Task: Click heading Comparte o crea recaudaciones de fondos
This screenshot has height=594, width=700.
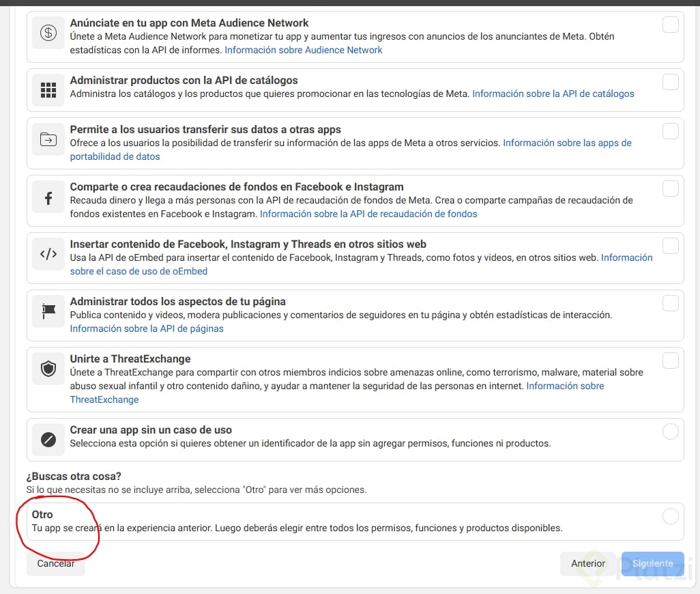Action: coord(237,186)
